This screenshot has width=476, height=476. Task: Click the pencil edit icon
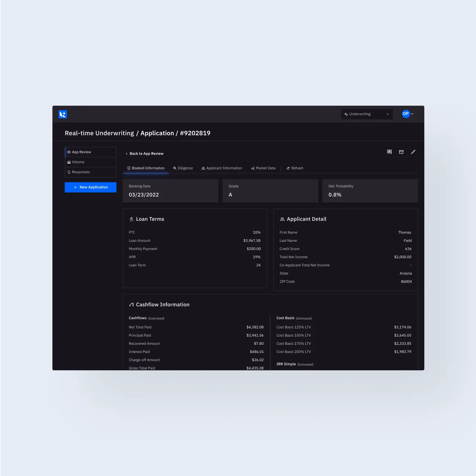(413, 152)
